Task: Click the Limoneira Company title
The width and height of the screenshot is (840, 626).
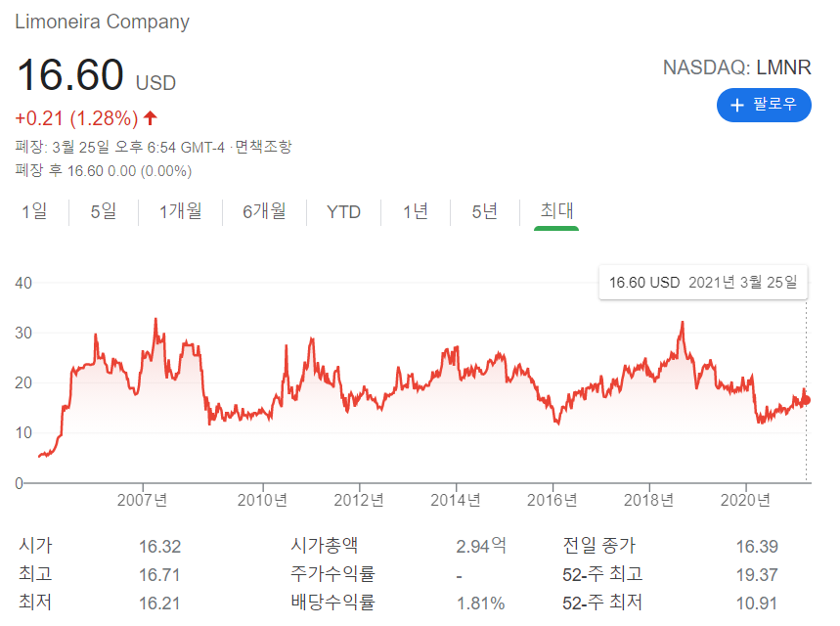Action: click(102, 22)
